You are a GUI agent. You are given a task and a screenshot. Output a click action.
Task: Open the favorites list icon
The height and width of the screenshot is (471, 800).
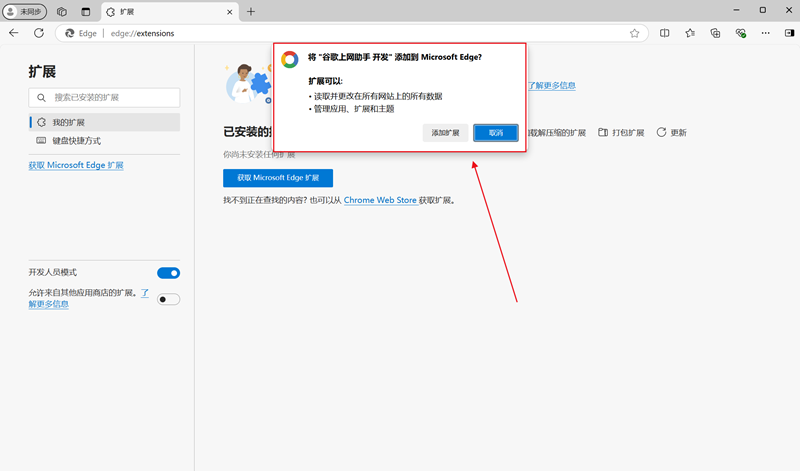pyautogui.click(x=690, y=33)
